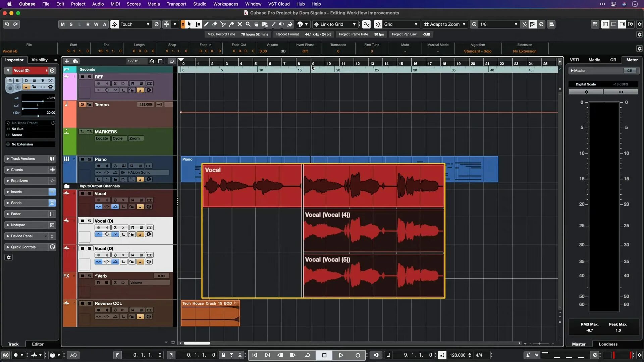Screen dimensions: 644x362
Task: Select the Draw pencil tool
Action: pos(206,24)
